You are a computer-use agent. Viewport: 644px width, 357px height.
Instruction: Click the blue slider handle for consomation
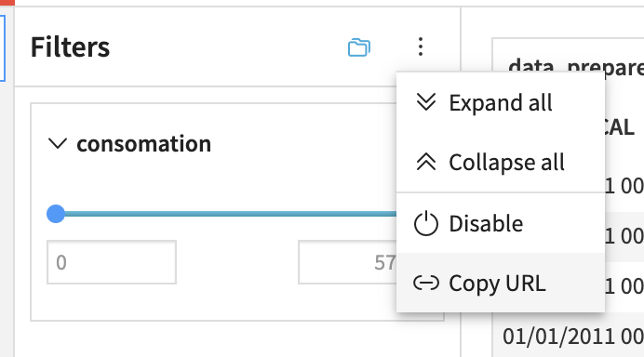[56, 214]
